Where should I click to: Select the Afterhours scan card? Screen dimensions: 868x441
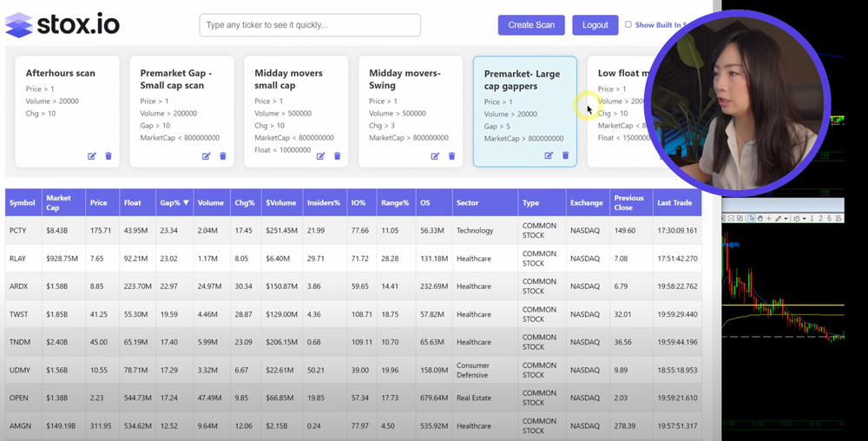[x=67, y=111]
